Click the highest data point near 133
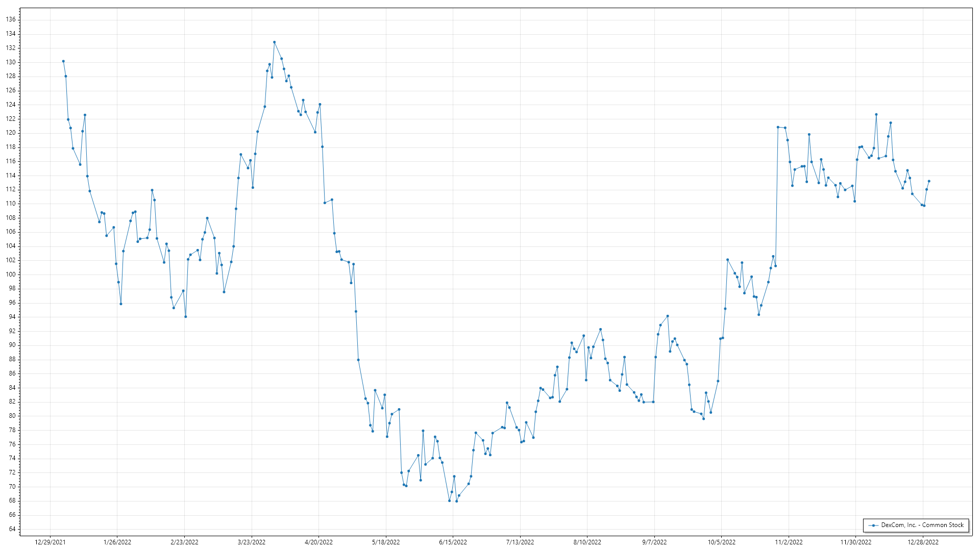Image resolution: width=980 pixels, height=551 pixels. [x=274, y=42]
